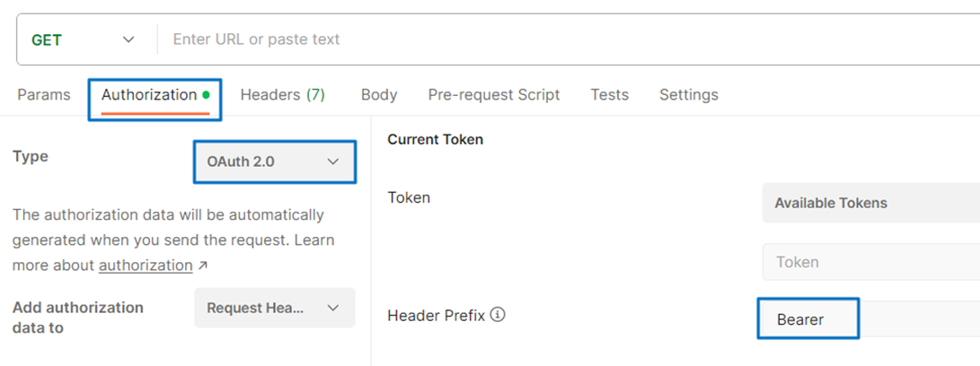Expand the OAuth 2.0 Type dropdown

274,162
